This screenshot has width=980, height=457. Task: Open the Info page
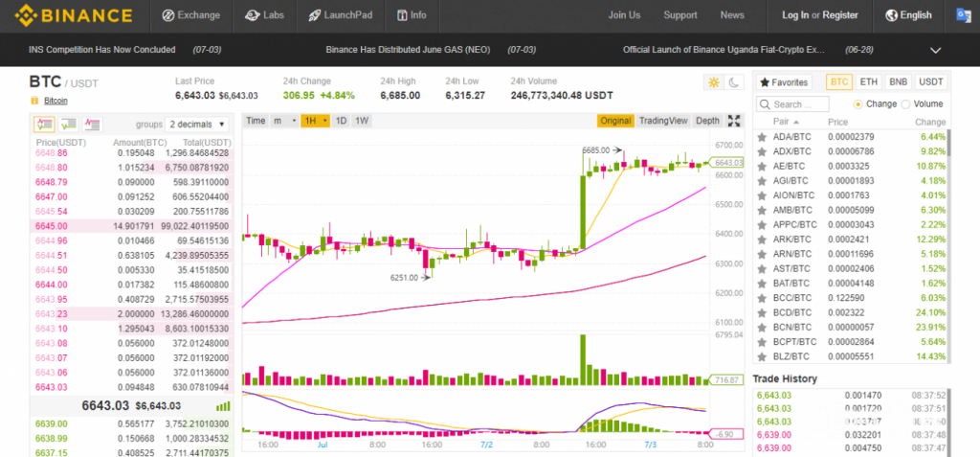tap(412, 15)
